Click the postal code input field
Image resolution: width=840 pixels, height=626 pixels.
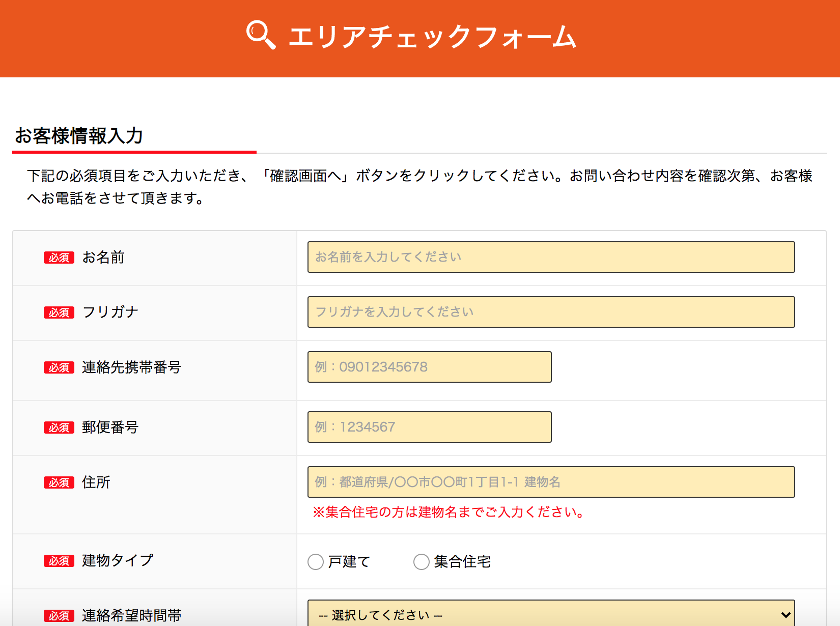click(x=429, y=427)
